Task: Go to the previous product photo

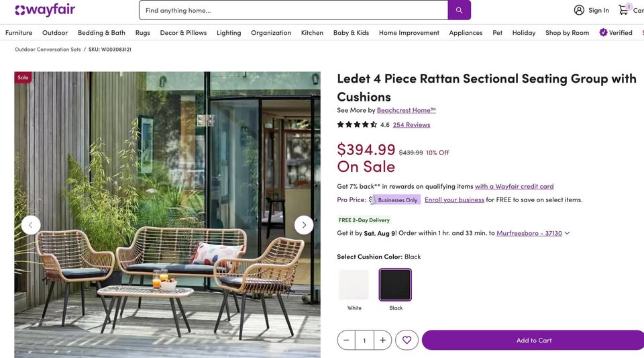Action: [31, 225]
